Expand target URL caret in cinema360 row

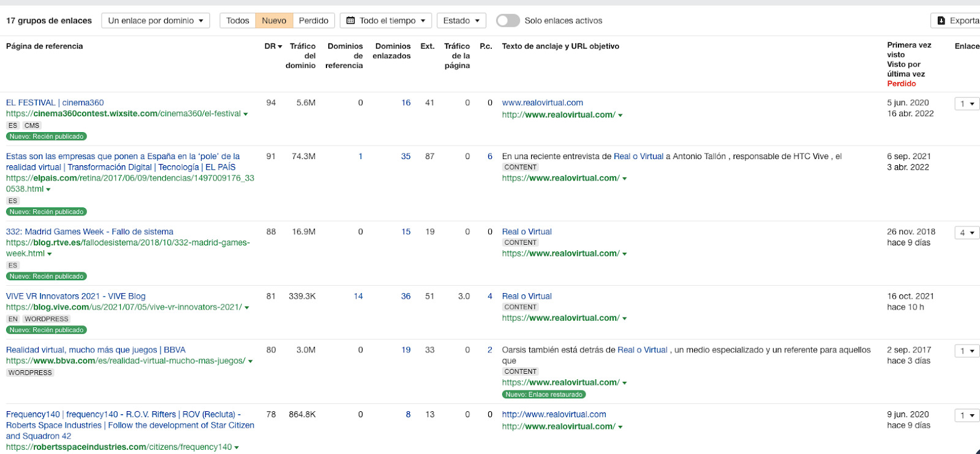[620, 116]
